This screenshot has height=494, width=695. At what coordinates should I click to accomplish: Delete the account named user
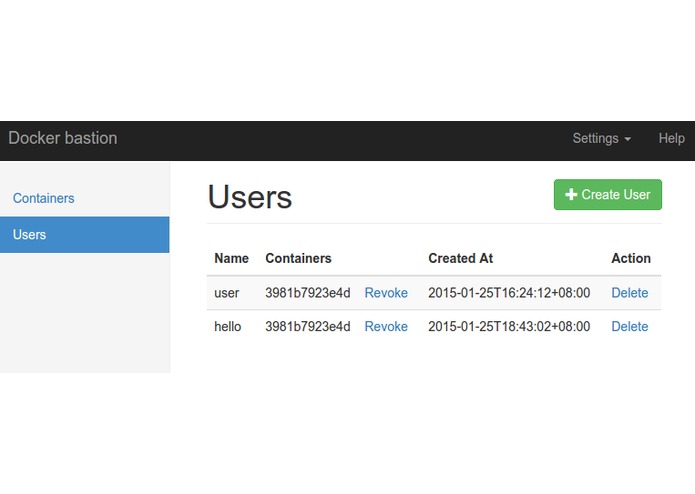click(629, 293)
